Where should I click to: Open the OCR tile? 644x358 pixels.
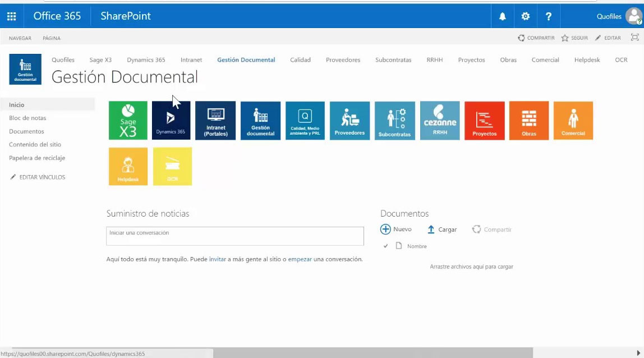tap(173, 167)
